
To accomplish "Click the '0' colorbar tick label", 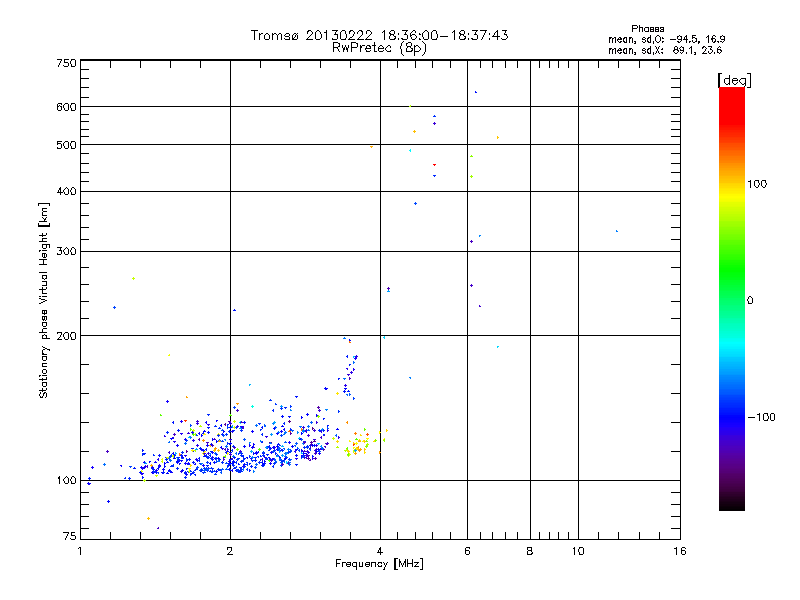I will pyautogui.click(x=750, y=301).
